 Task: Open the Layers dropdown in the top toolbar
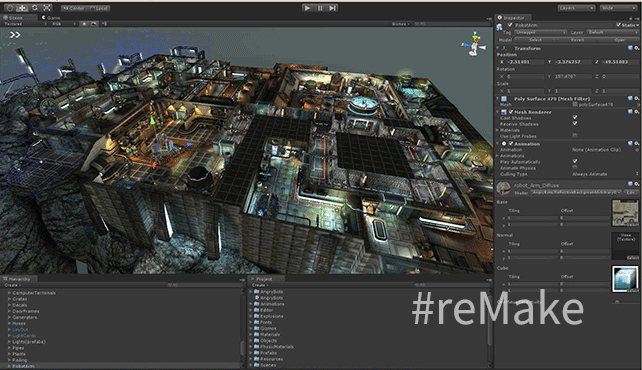[x=576, y=8]
